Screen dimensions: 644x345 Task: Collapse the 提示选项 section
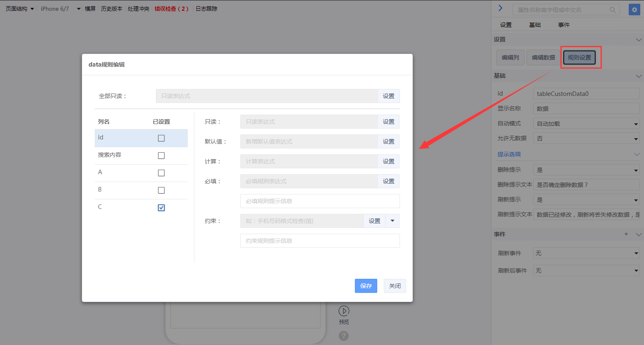[637, 154]
